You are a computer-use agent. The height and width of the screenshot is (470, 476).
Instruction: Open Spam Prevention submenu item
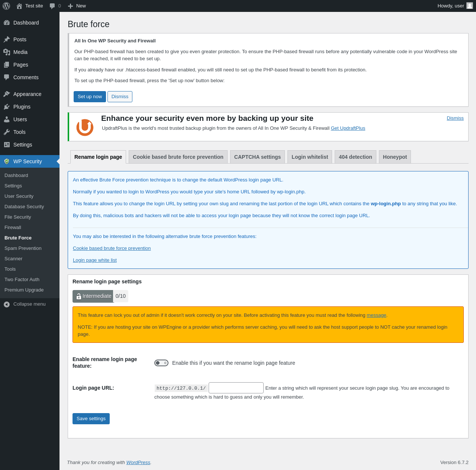coord(23,248)
